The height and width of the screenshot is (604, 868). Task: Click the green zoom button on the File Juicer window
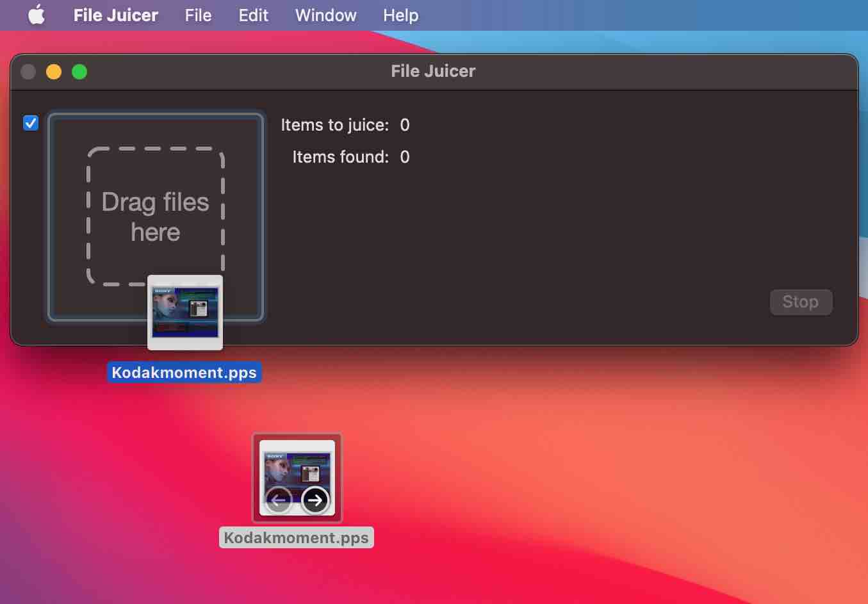(x=79, y=72)
